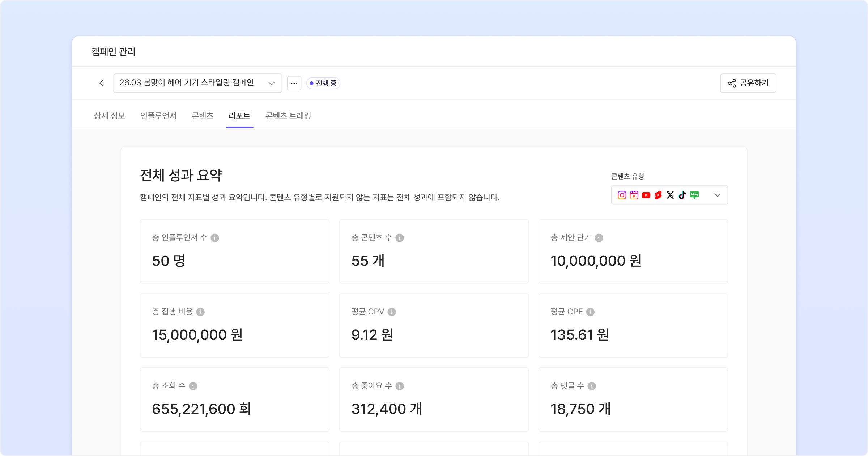868x456 pixels.
Task: Switch to the 콘텐츠 tab
Action: tap(203, 116)
